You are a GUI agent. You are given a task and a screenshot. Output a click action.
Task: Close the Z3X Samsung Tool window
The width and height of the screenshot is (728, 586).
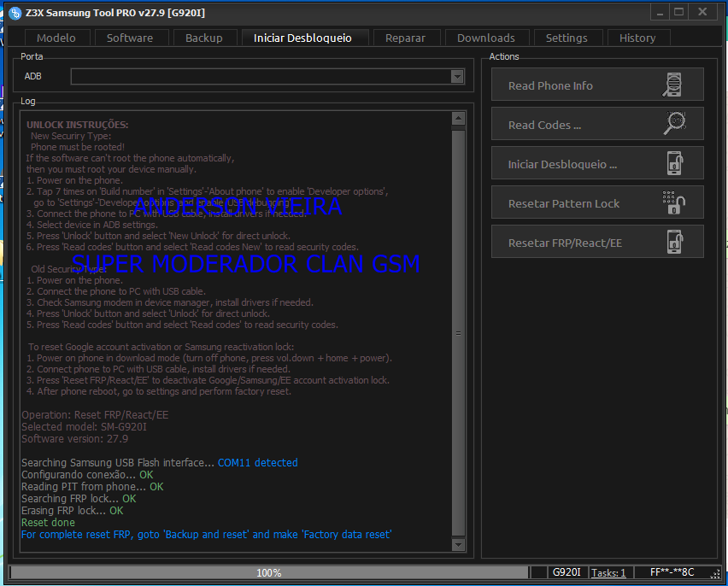(x=703, y=13)
